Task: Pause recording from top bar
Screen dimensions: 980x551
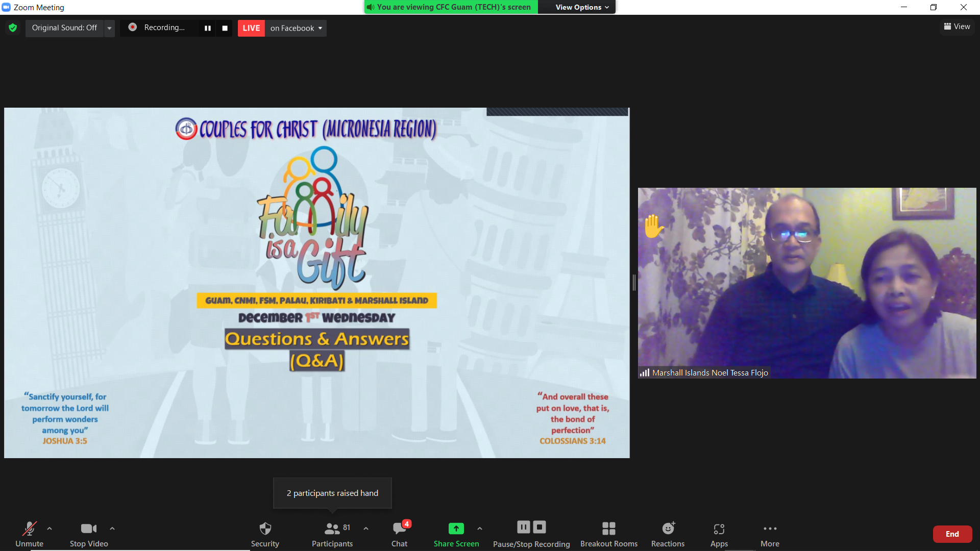Action: tap(208, 28)
